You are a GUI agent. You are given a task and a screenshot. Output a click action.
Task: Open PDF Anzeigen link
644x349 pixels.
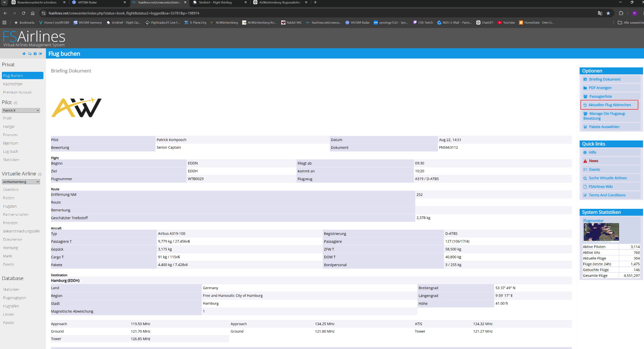pyautogui.click(x=600, y=88)
